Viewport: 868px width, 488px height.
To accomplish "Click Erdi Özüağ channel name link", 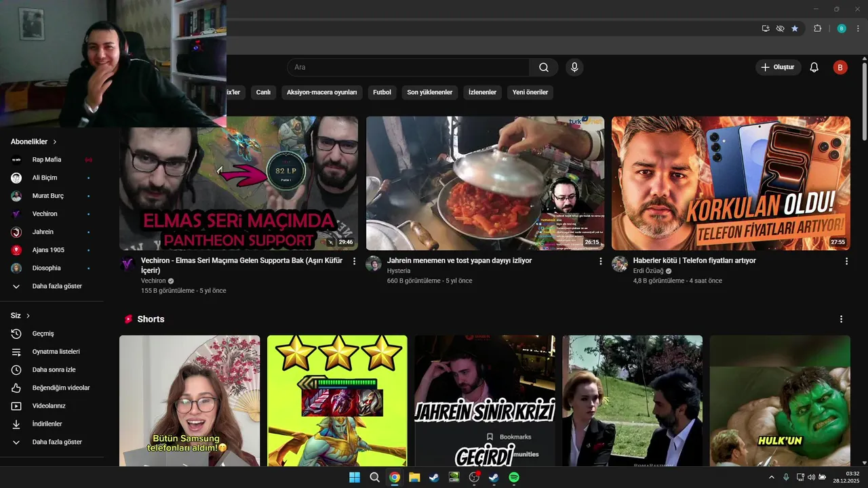I will 648,271.
